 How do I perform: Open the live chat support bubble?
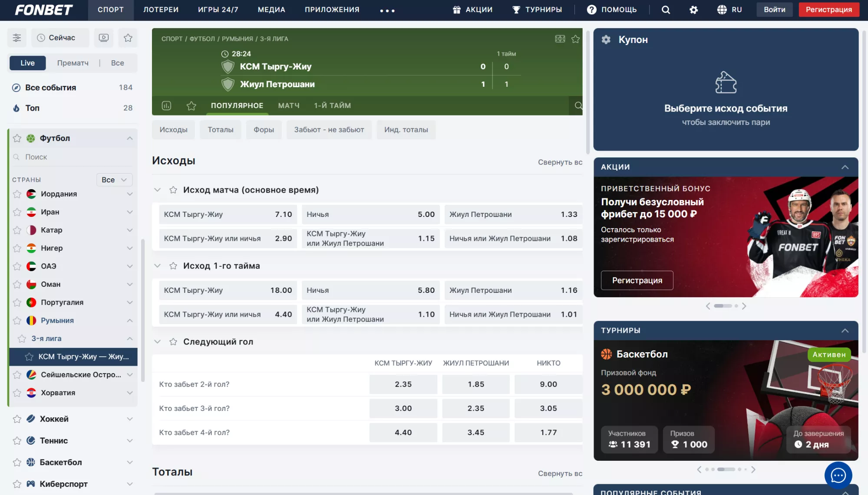point(838,475)
